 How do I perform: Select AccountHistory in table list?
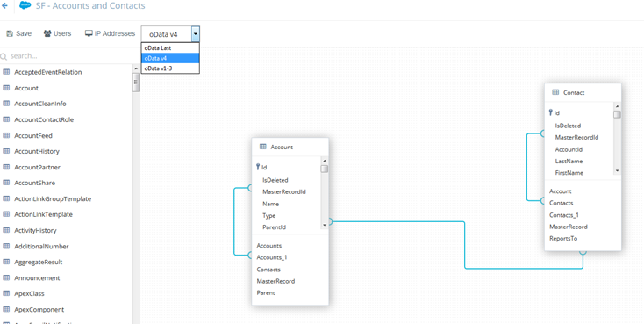[x=37, y=152]
